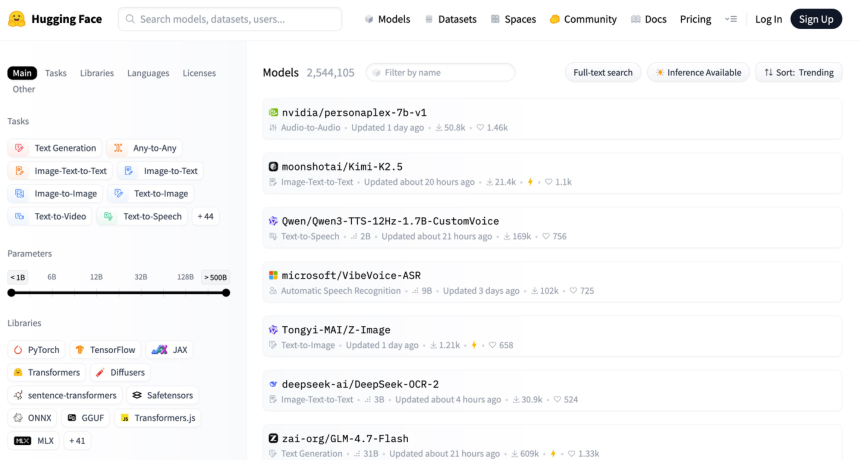Screen dimensions: 860x460
Task: Click the Diffusers library icon
Action: click(100, 372)
